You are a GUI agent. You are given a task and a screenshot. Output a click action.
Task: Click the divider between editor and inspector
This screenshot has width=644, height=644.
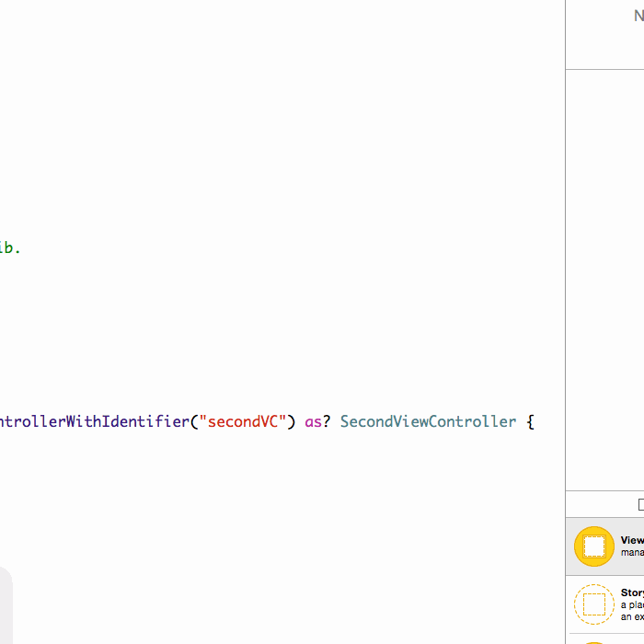565,276
